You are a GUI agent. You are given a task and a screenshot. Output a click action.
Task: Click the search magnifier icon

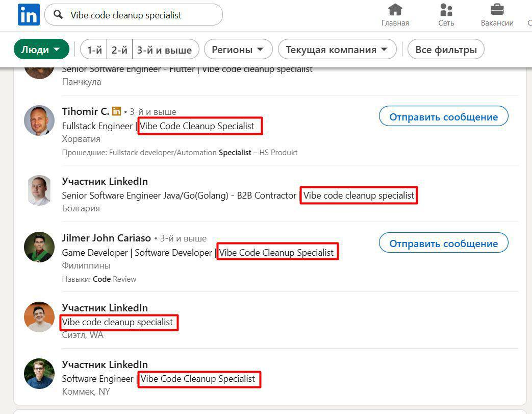58,15
